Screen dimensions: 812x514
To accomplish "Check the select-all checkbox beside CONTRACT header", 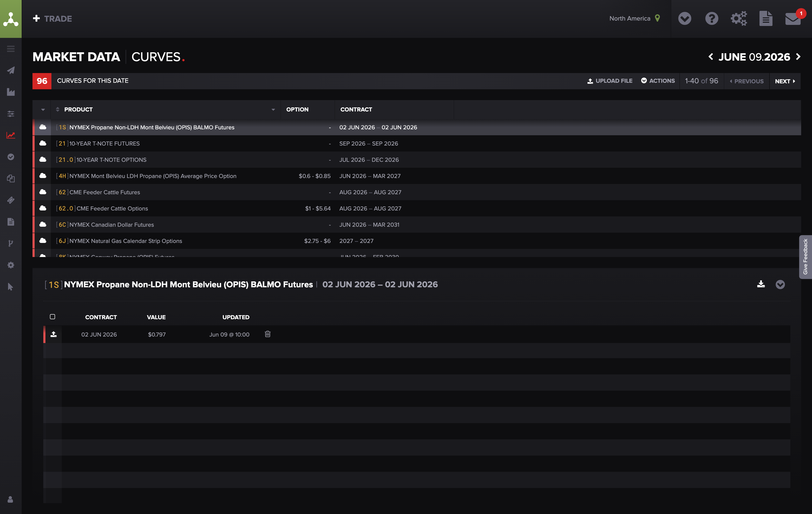I will (52, 317).
